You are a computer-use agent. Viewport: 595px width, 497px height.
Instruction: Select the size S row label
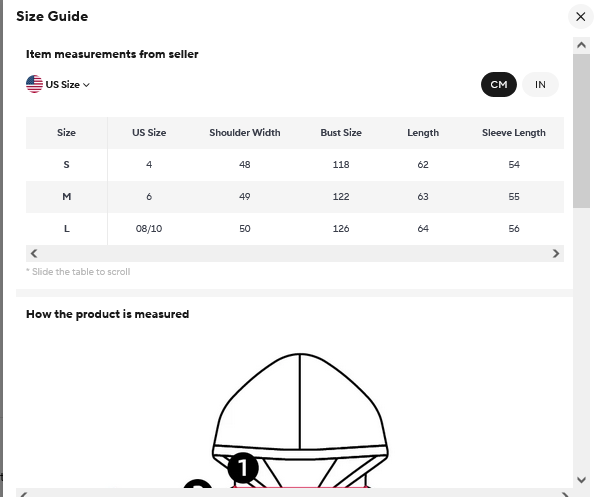[66, 165]
